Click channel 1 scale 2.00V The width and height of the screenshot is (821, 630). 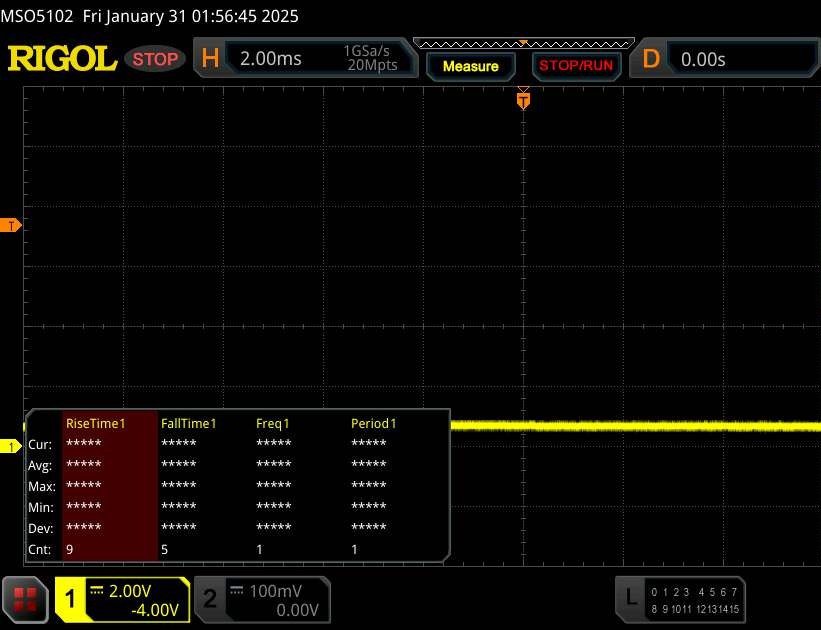point(130,591)
